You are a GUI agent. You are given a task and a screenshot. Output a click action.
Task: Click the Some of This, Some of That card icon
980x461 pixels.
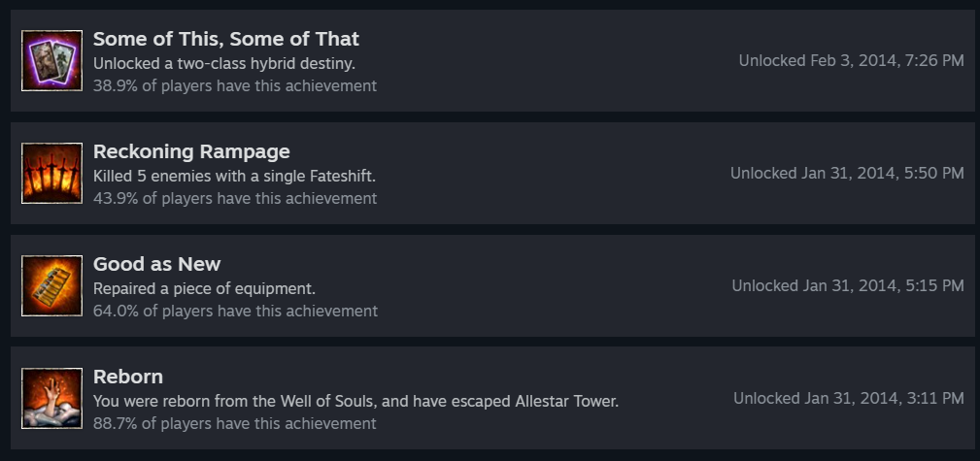[x=51, y=60]
